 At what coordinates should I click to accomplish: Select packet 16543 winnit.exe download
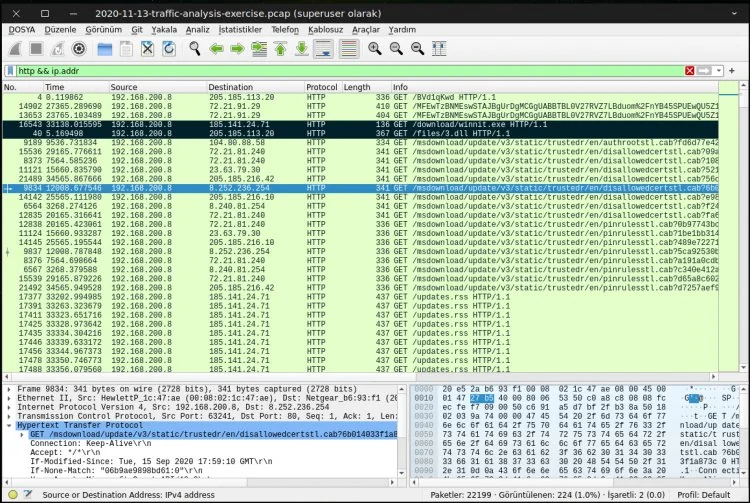(x=360, y=124)
